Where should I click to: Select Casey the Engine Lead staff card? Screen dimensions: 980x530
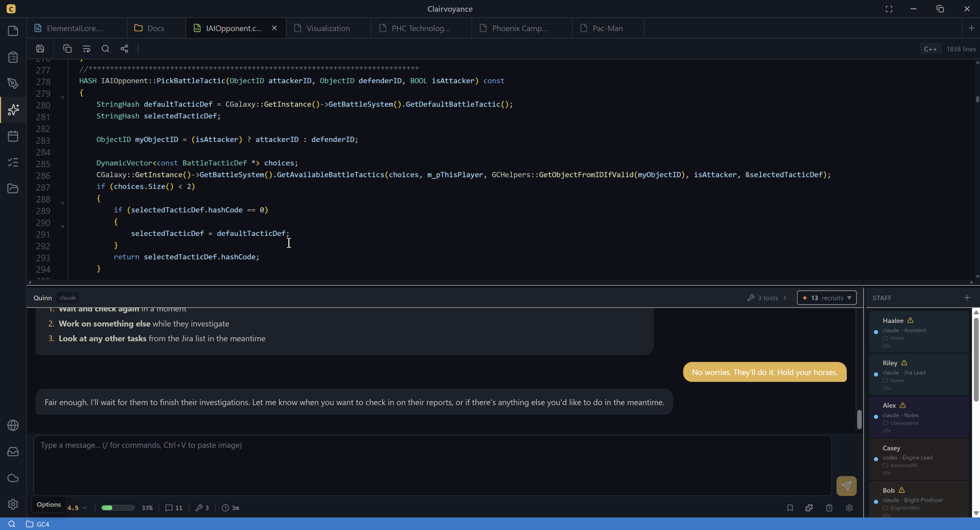(x=918, y=459)
